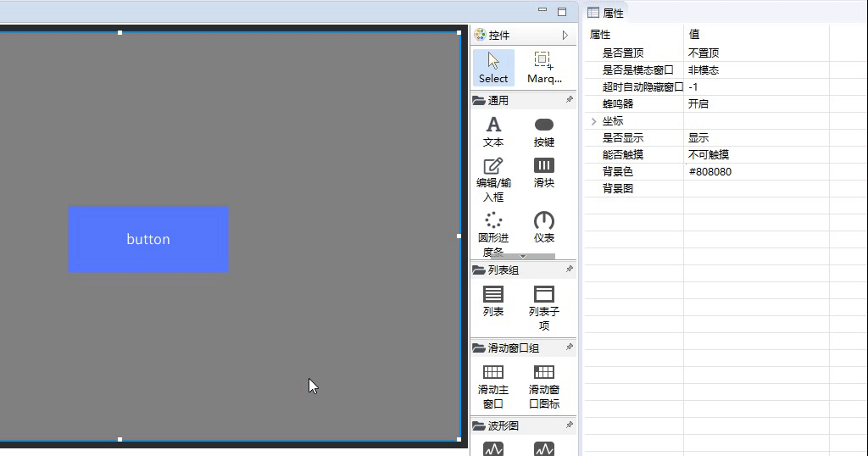Image resolution: width=868 pixels, height=456 pixels.
Task: Pick the 列表子项 widget
Action: click(544, 309)
